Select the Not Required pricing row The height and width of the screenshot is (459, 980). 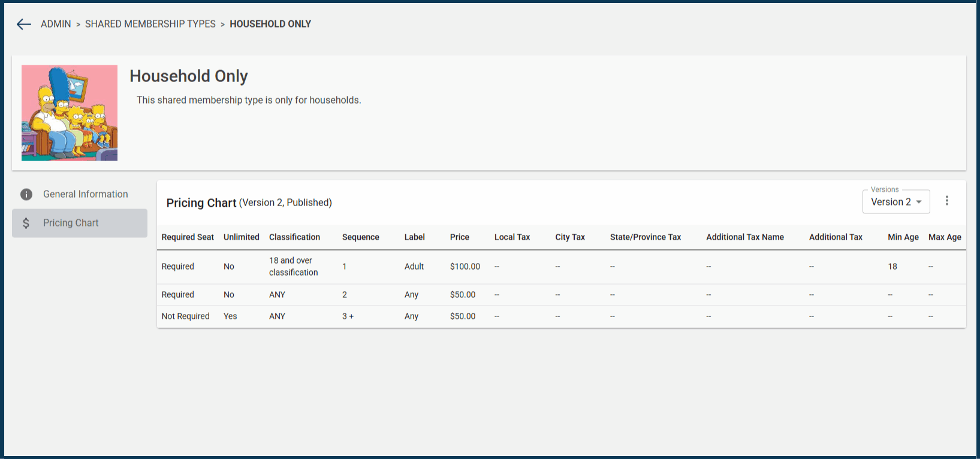[185, 316]
